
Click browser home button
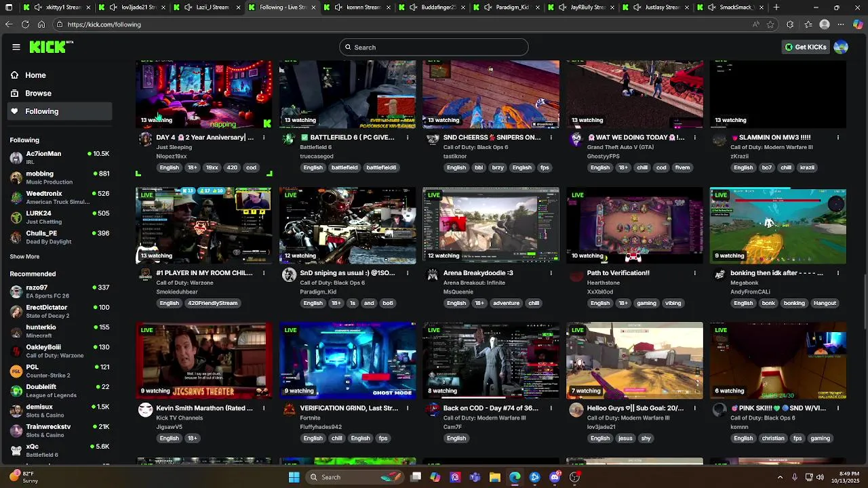41,24
